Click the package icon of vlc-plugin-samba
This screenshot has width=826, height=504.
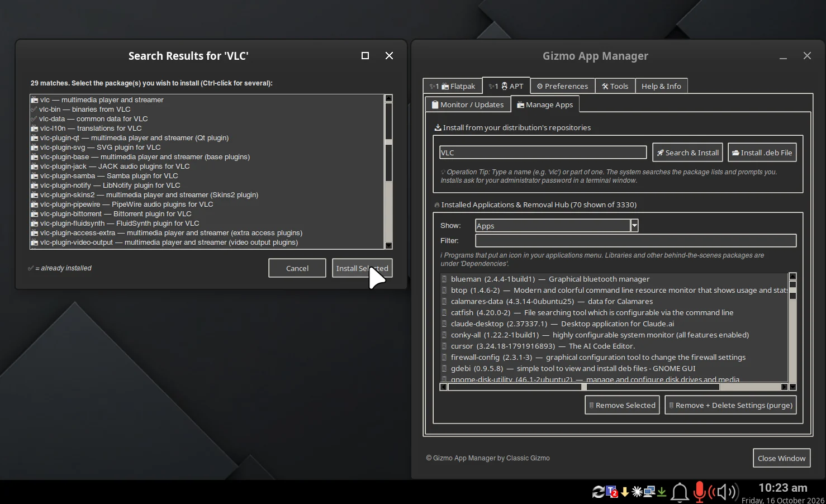(x=35, y=176)
